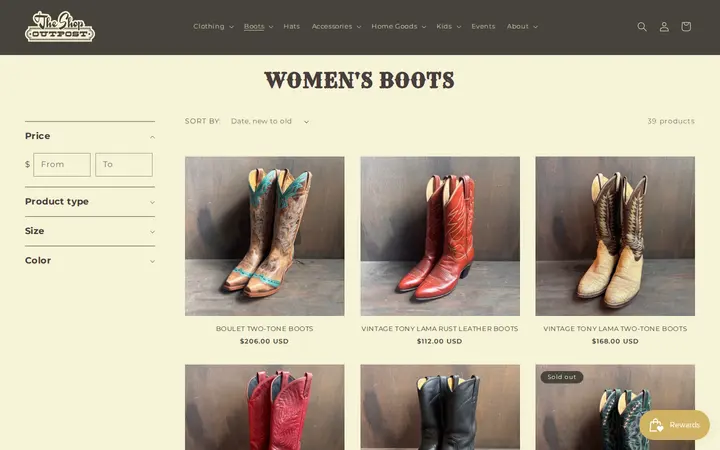Expand the Accessories menu
The height and width of the screenshot is (450, 720).
[x=336, y=27]
